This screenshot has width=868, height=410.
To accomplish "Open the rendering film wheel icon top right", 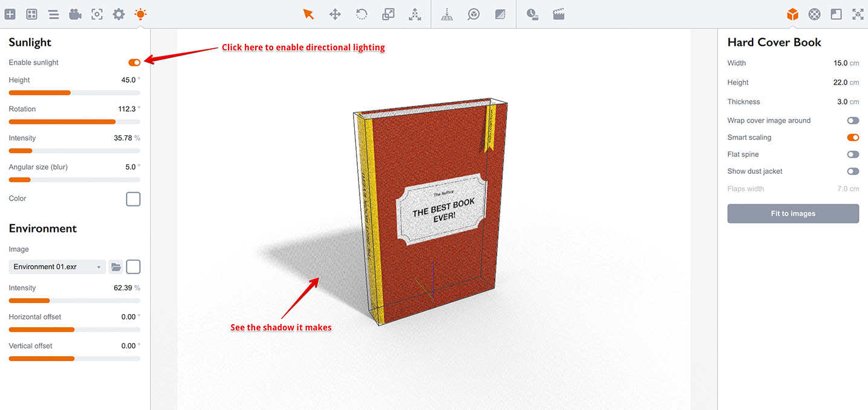I will click(814, 13).
